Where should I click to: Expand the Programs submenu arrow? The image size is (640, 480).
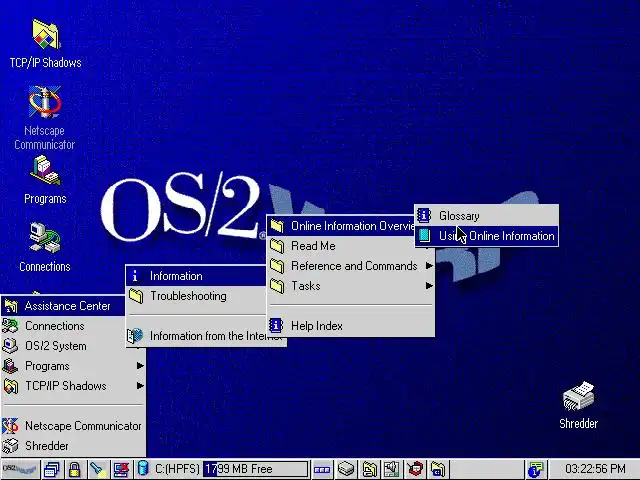[140, 366]
